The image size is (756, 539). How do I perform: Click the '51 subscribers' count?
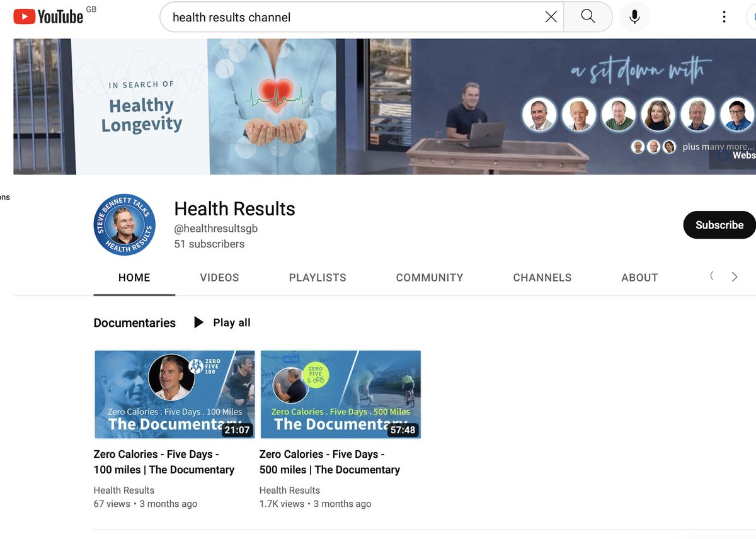(209, 244)
